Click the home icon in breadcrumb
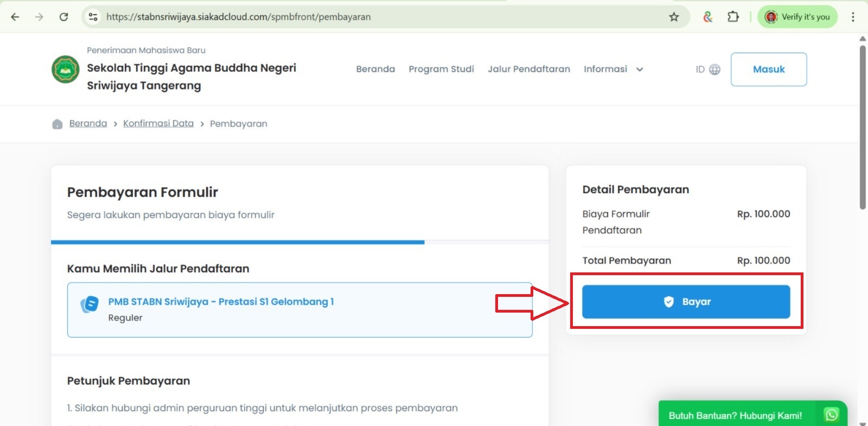 coord(58,124)
